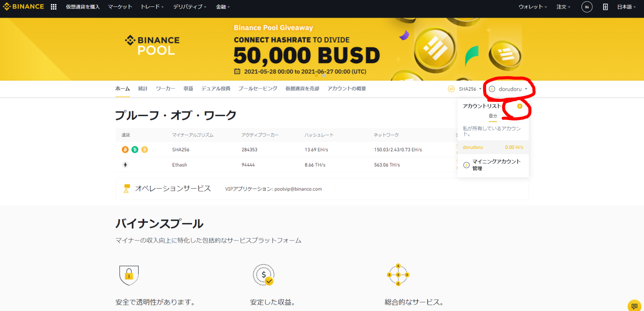644x311 pixels.
Task: Click the Binance logo in top bar
Action: (x=23, y=7)
